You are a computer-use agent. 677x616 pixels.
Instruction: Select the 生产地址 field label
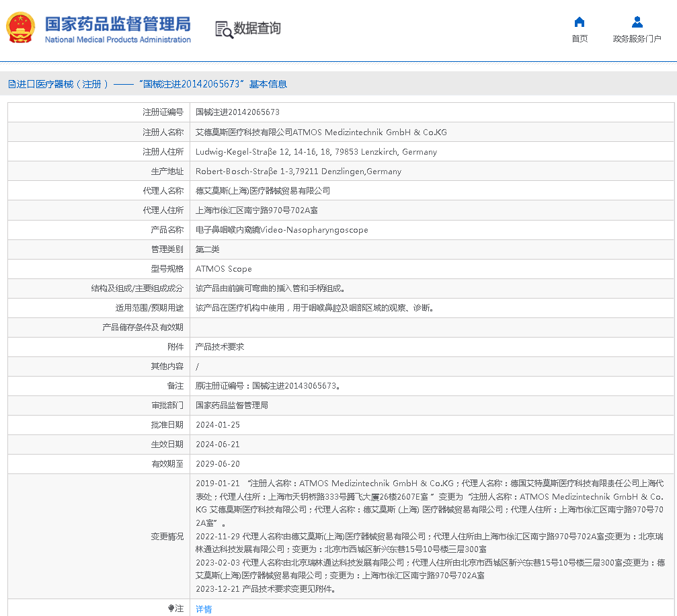(x=167, y=171)
